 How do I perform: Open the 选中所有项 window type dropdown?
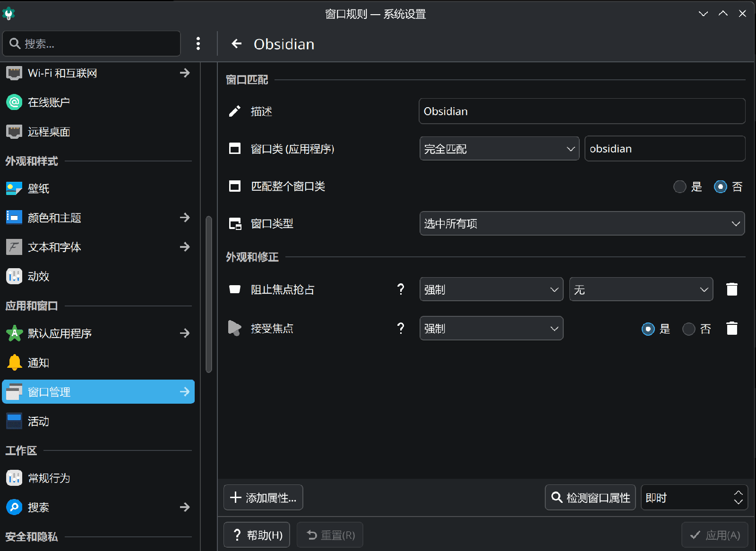click(582, 223)
